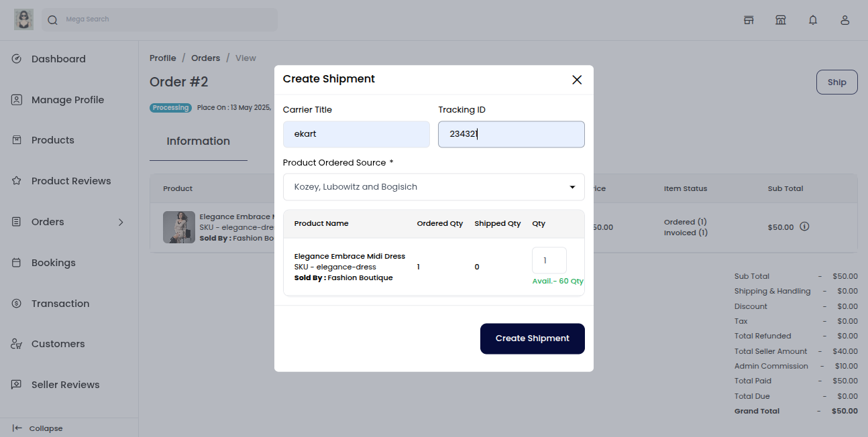Click the user profile icon in top bar
Image resolution: width=868 pixels, height=437 pixels.
point(845,19)
